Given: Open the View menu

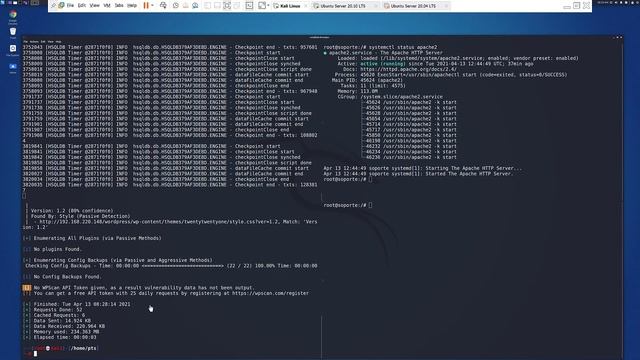Looking at the screenshot, I should click(94, 6).
